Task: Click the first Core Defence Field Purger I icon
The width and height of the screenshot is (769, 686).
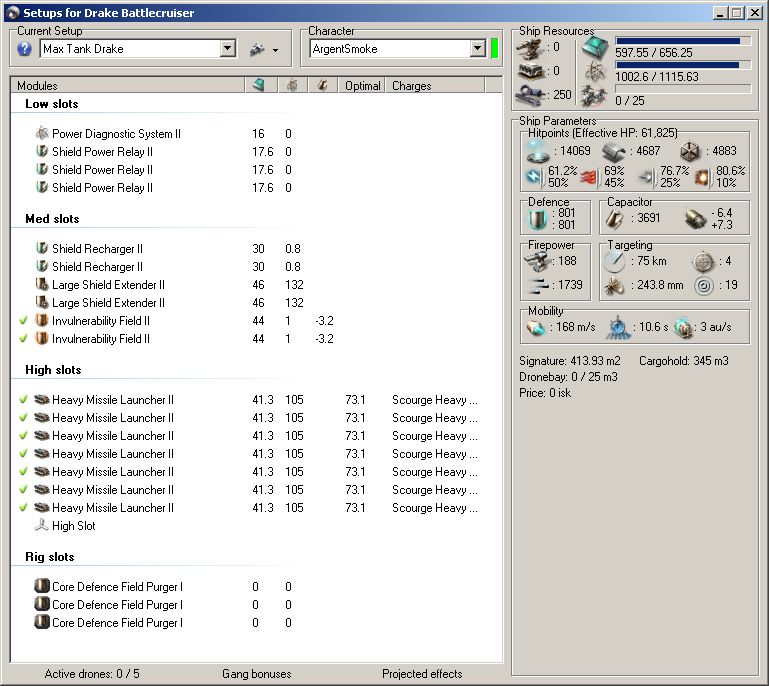Action: [x=42, y=586]
